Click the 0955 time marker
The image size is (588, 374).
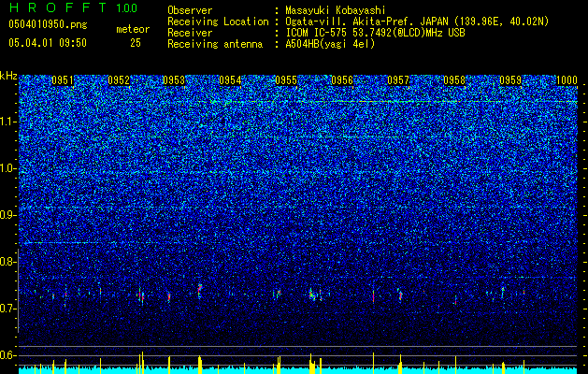tap(286, 80)
